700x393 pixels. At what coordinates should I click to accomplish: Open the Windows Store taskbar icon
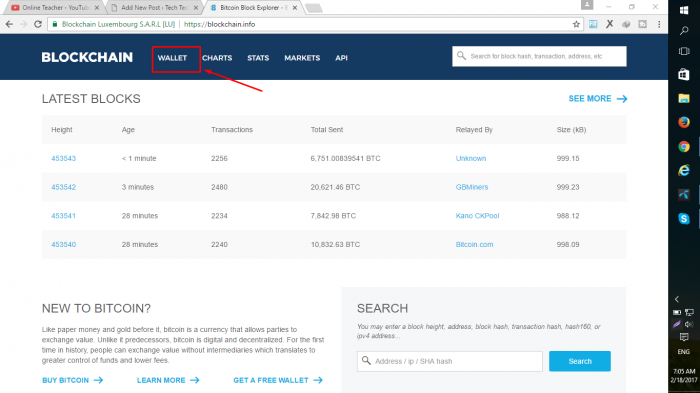[683, 74]
